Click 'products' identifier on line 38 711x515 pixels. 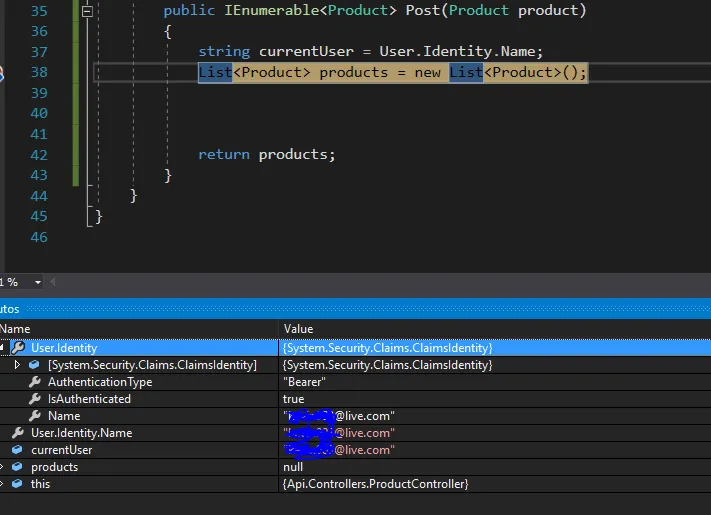tap(354, 73)
